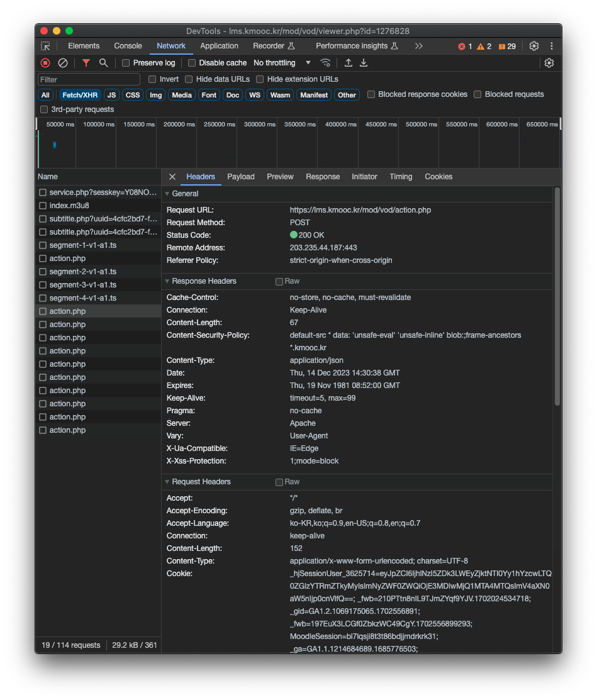Open the Recorder tab
Image resolution: width=597 pixels, height=700 pixels.
pos(274,46)
